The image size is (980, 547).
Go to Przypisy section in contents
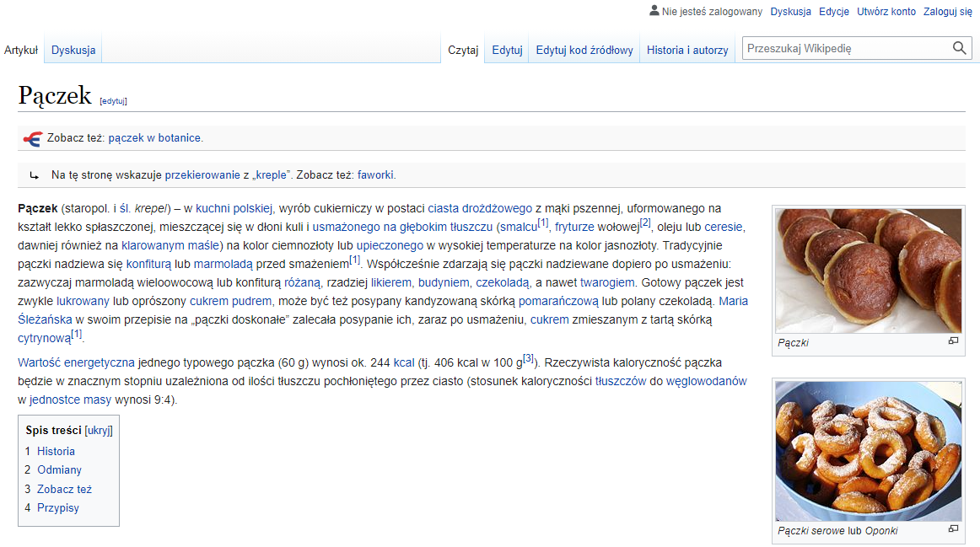click(x=58, y=507)
